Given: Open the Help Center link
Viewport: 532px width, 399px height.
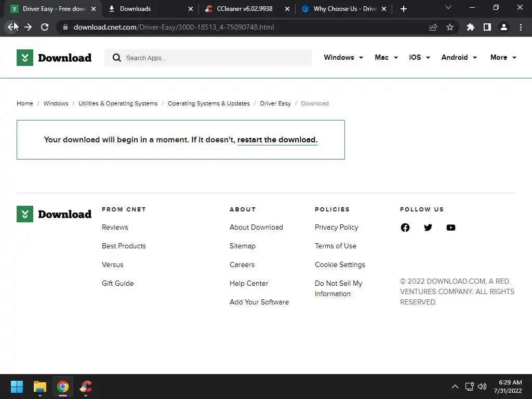Looking at the screenshot, I should point(249,283).
